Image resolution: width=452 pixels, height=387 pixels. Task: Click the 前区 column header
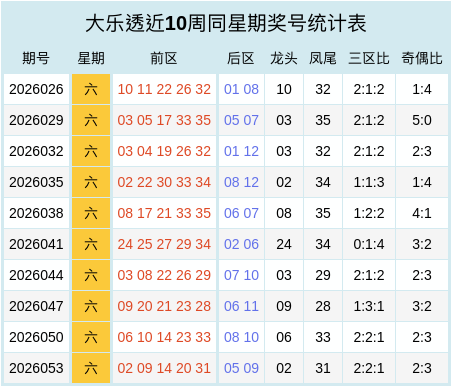point(164,58)
